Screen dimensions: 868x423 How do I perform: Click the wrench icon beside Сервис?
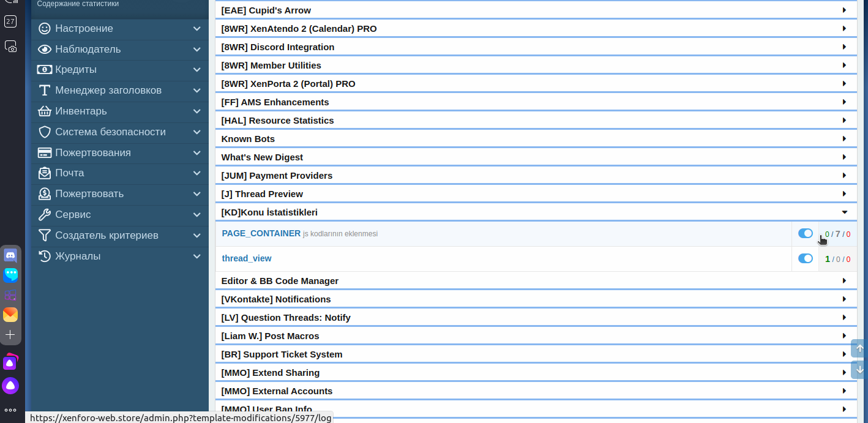pyautogui.click(x=44, y=215)
